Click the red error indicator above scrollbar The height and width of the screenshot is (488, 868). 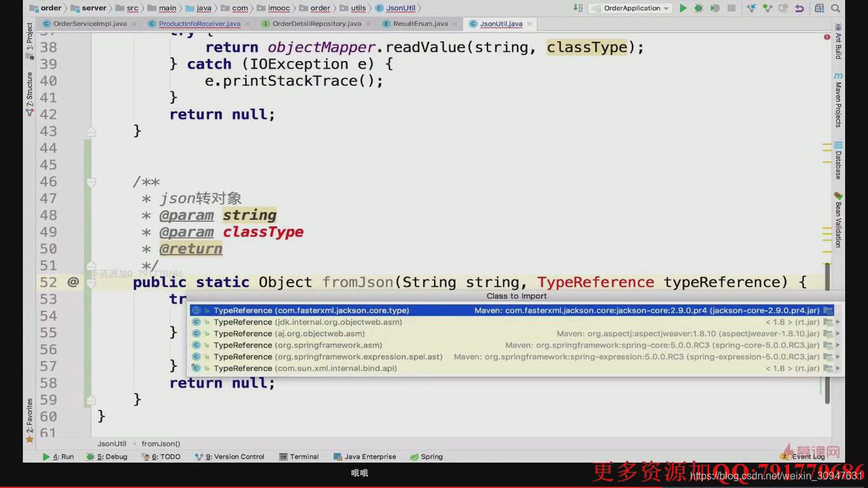tap(827, 37)
